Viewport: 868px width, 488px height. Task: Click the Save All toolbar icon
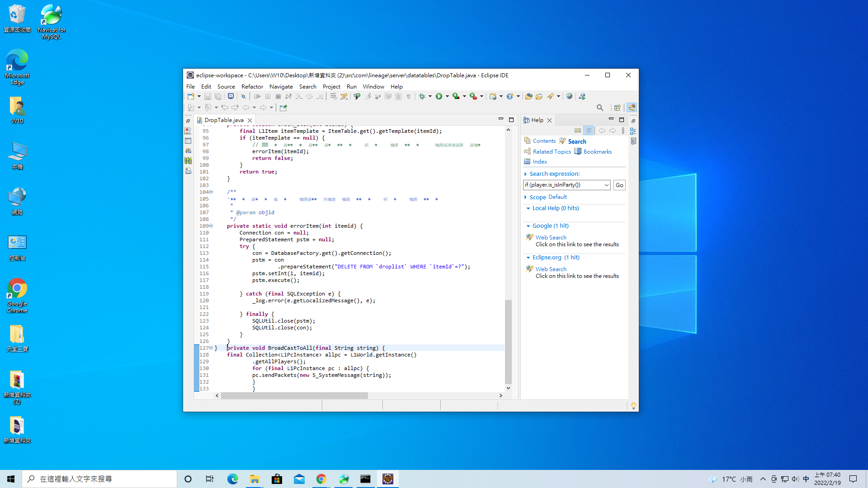click(x=218, y=96)
